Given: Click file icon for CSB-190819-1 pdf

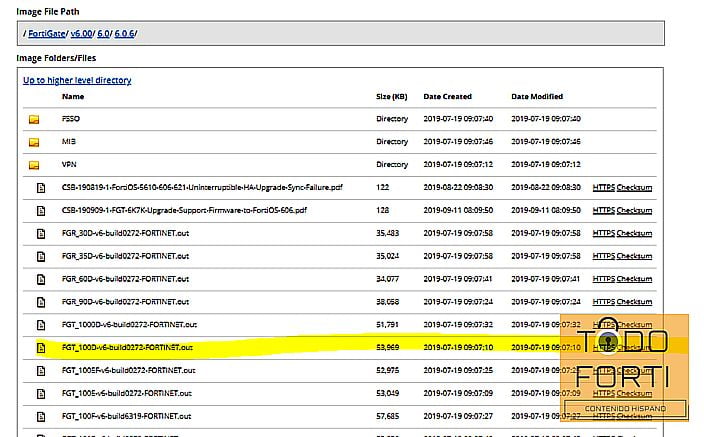Looking at the screenshot, I should [x=41, y=188].
